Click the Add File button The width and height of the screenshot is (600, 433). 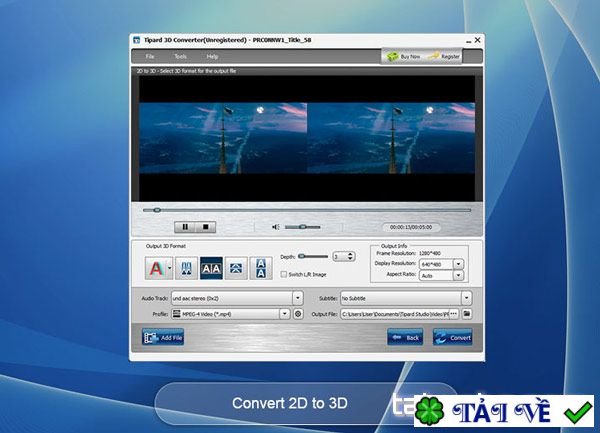pyautogui.click(x=163, y=338)
